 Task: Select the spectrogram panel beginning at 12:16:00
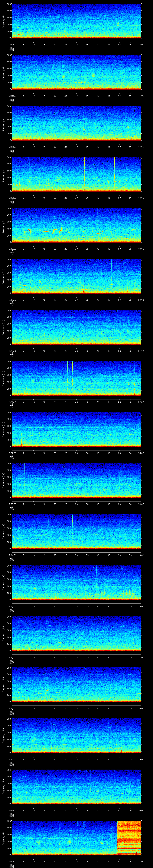tap(77, 123)
